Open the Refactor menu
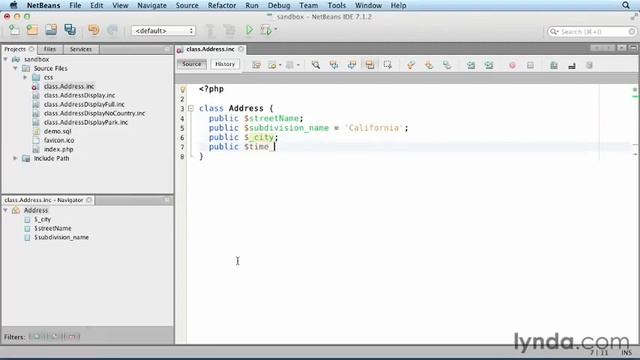The image size is (640, 360). coord(222,5)
